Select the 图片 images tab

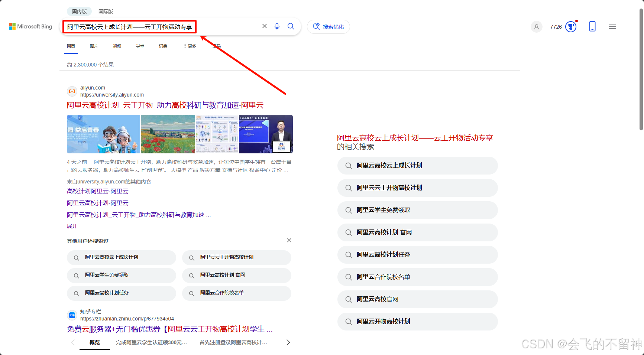94,46
